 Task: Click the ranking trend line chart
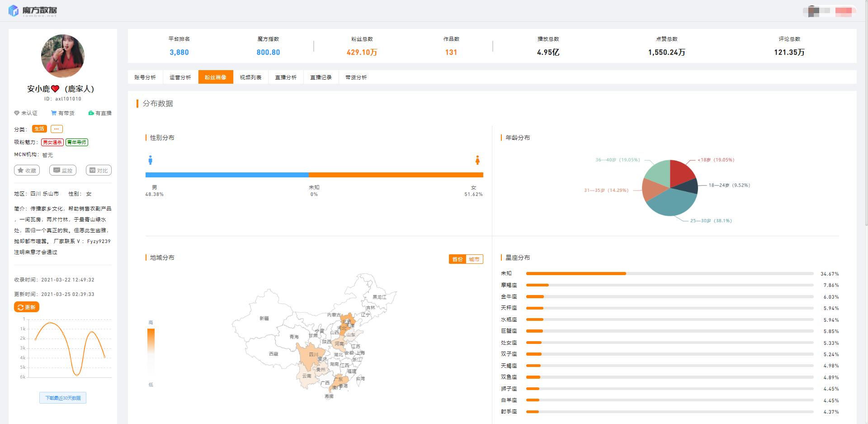coord(66,348)
